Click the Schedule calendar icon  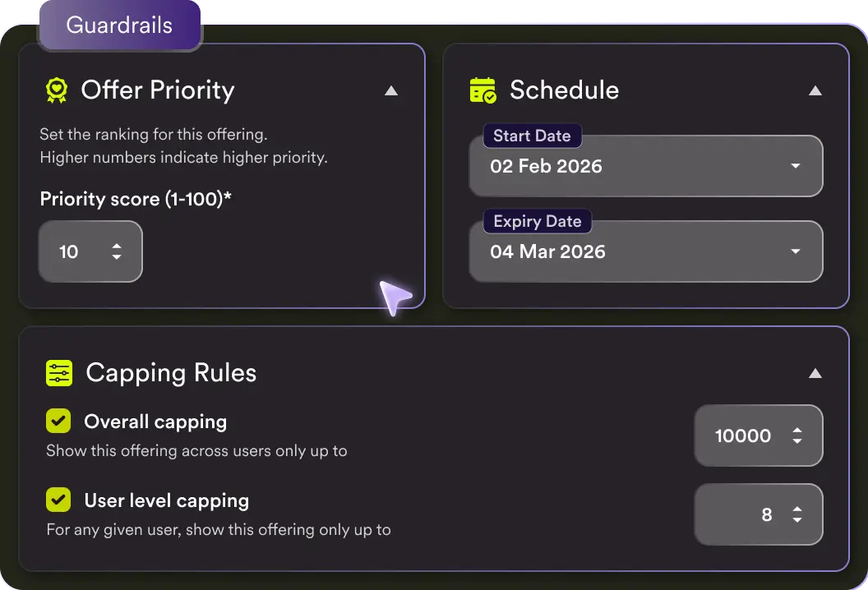point(482,90)
